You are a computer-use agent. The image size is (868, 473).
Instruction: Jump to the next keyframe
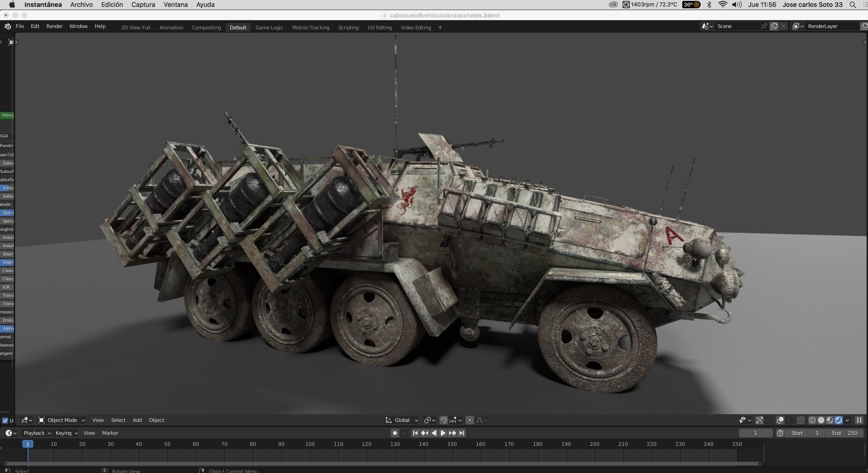tap(452, 433)
